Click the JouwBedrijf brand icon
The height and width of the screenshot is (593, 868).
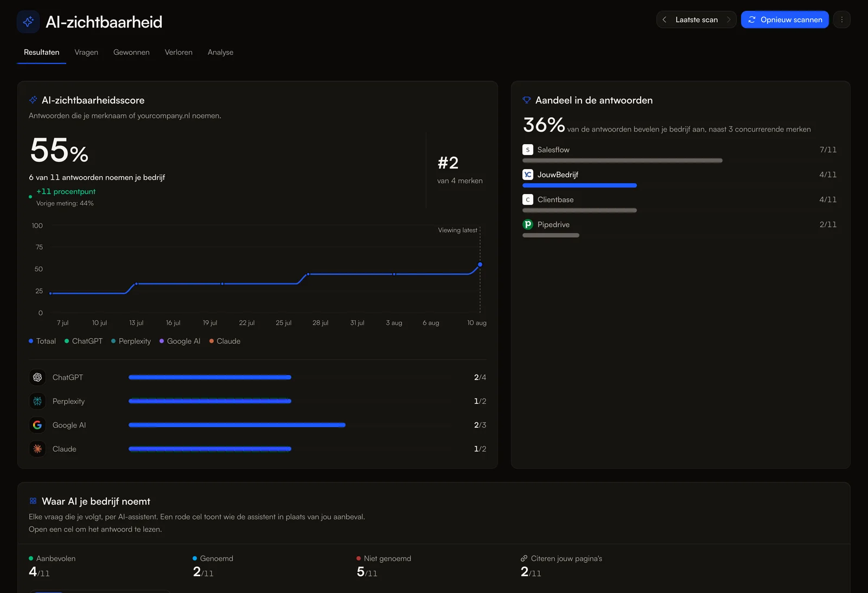coord(528,175)
